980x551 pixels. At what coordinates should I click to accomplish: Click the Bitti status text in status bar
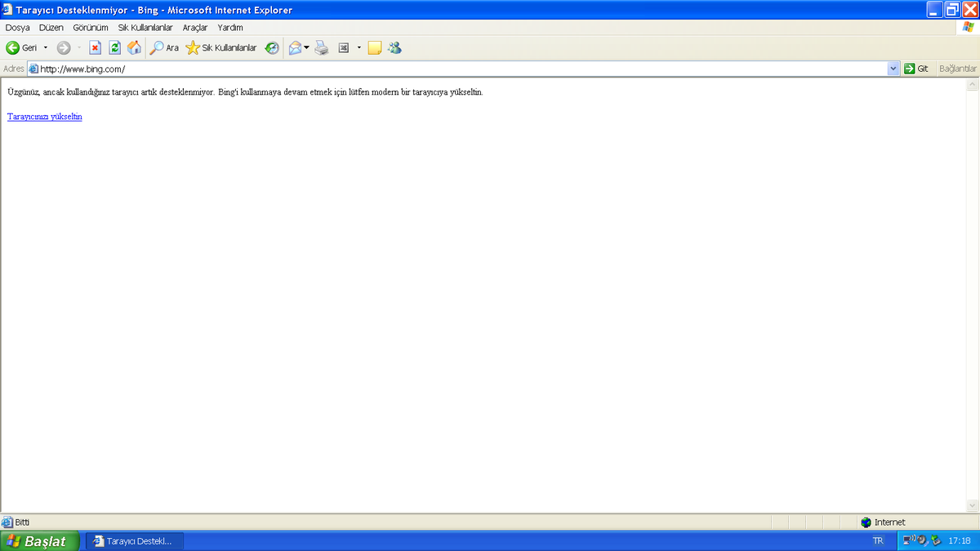22,522
